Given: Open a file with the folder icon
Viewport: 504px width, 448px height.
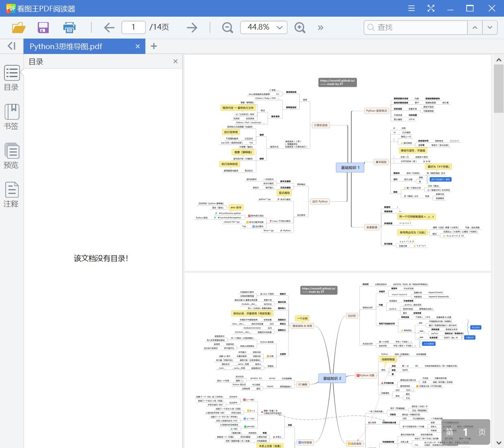Looking at the screenshot, I should click(19, 27).
